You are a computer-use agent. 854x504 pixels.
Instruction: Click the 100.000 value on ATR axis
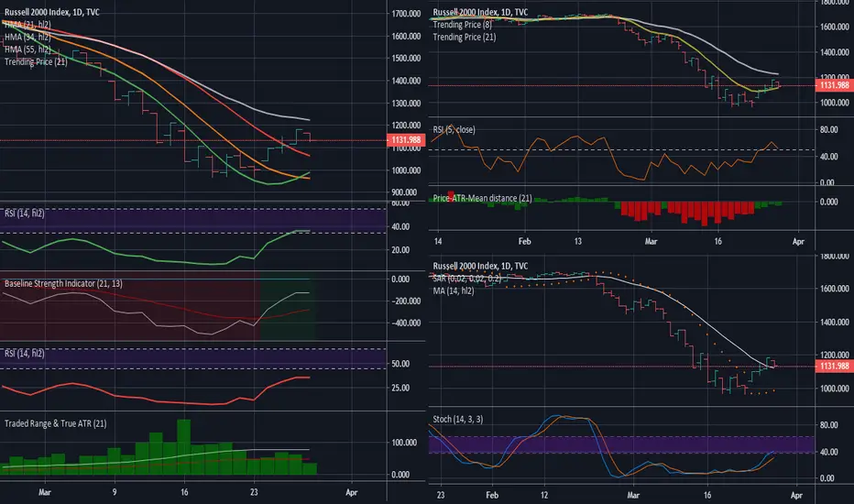404,443
